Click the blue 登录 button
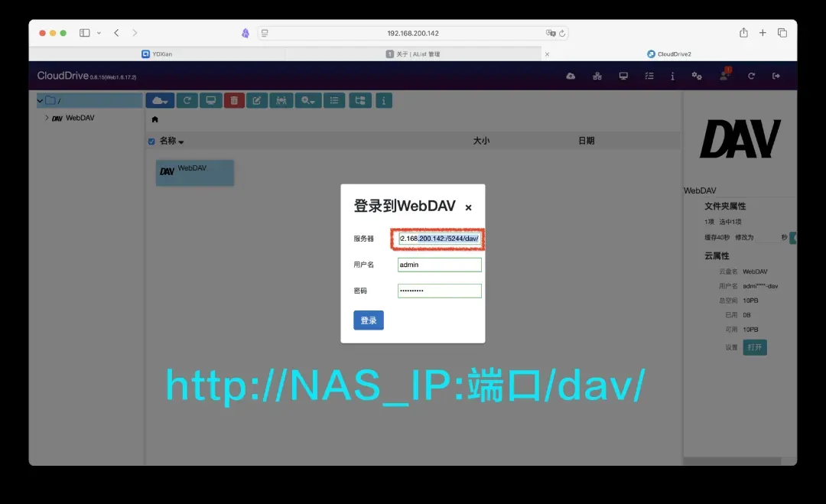Image resolution: width=826 pixels, height=504 pixels. (368, 320)
